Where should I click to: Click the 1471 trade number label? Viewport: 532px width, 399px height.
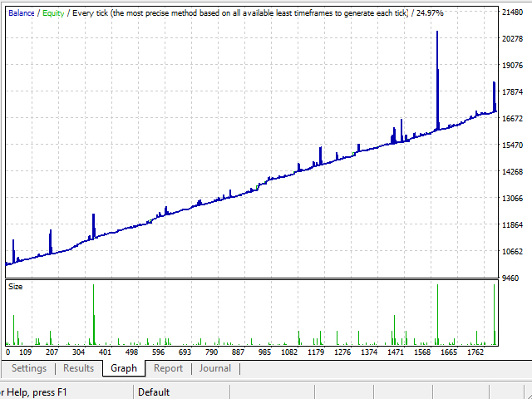(396, 352)
